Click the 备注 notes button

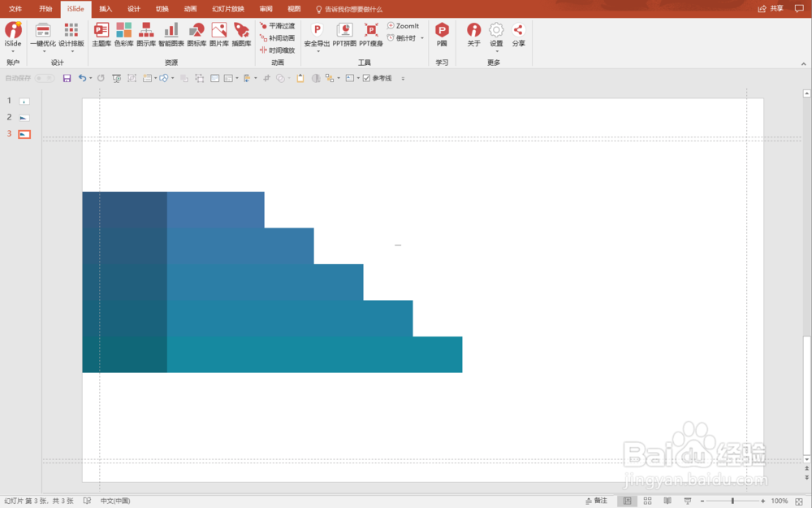(x=596, y=501)
